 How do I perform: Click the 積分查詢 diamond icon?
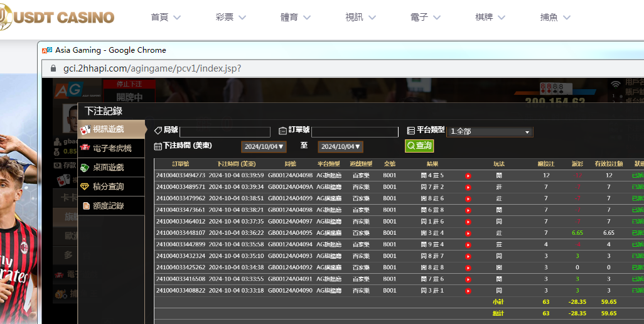85,186
